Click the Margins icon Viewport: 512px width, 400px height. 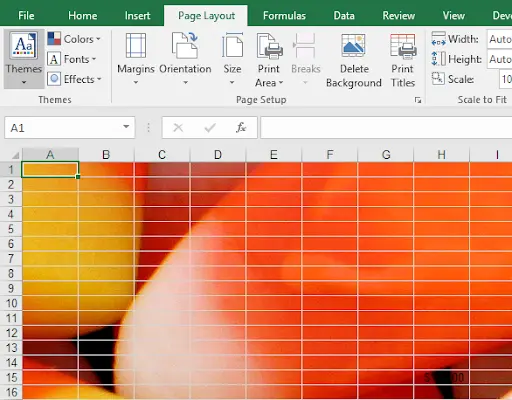tap(136, 45)
